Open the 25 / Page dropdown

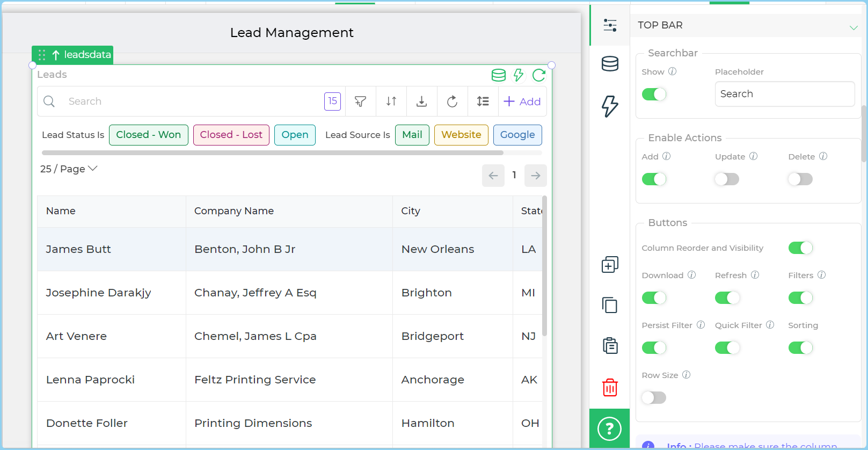pyautogui.click(x=69, y=169)
